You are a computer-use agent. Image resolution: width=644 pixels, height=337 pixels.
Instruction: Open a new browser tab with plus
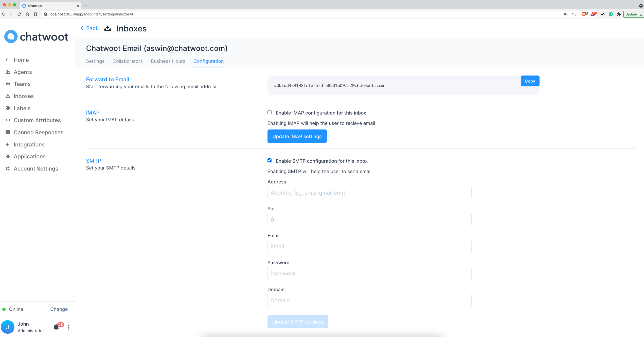point(86,6)
